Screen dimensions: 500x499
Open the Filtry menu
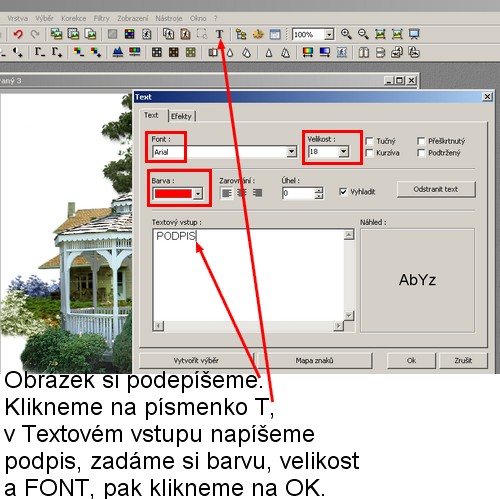point(101,19)
